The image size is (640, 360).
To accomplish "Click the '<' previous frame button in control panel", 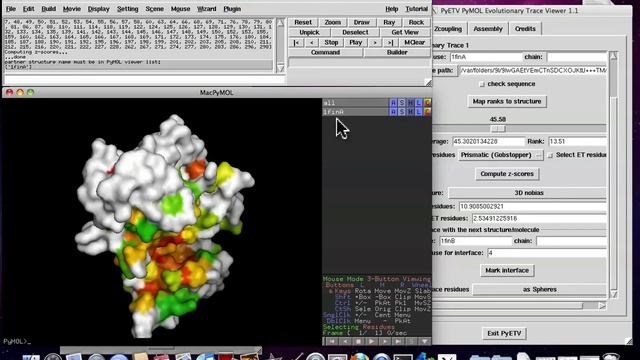I will pos(312,42).
